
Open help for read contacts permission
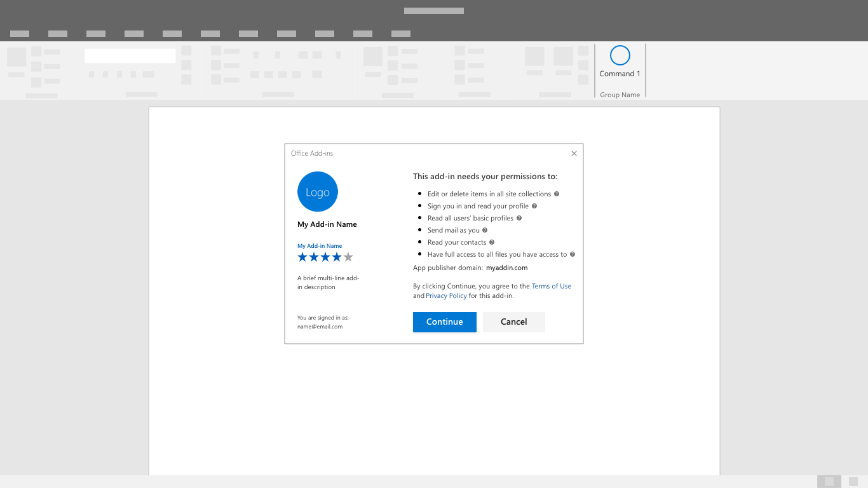coord(492,242)
